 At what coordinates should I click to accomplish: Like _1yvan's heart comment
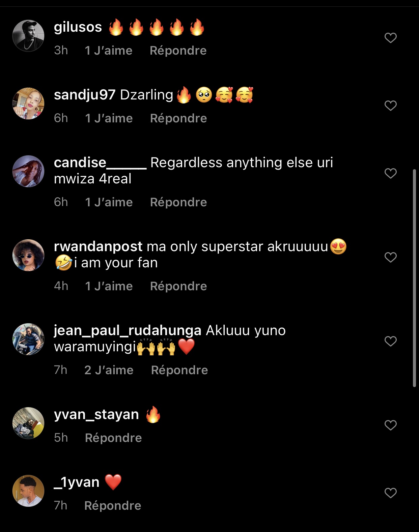coord(390,493)
